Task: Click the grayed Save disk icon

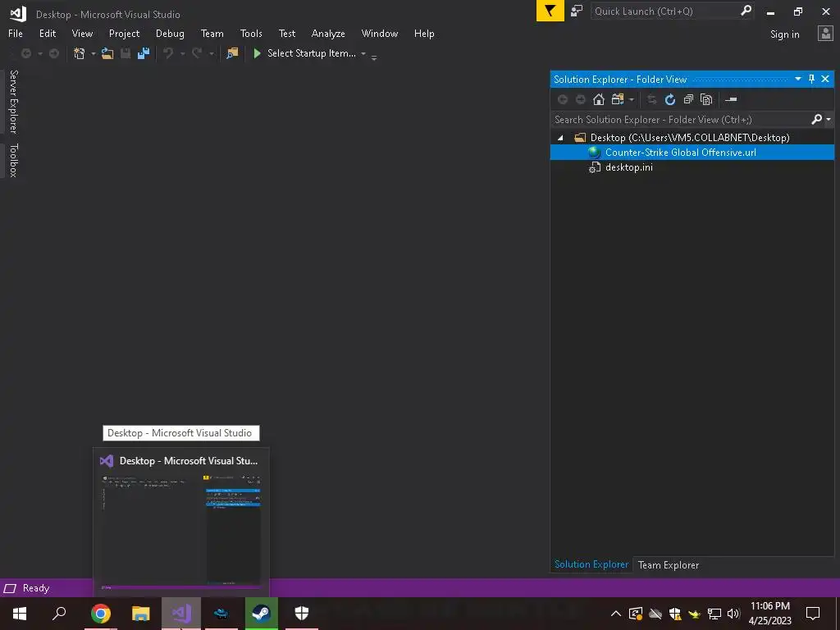Action: (x=126, y=53)
